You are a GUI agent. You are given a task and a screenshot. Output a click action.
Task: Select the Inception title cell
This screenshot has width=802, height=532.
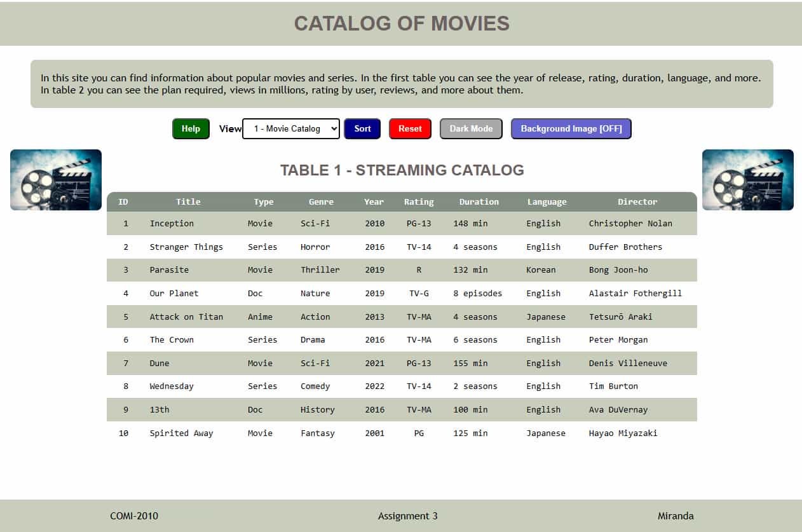[x=172, y=223]
